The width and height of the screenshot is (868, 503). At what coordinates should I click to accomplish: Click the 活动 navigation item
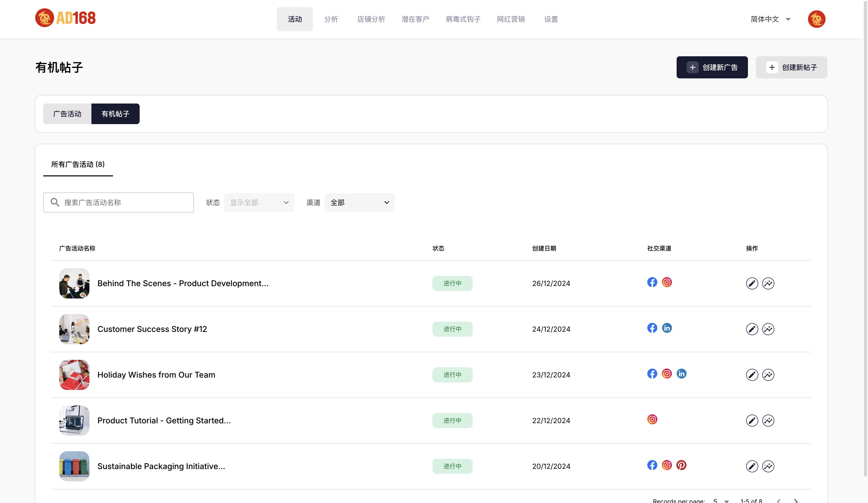tap(295, 19)
